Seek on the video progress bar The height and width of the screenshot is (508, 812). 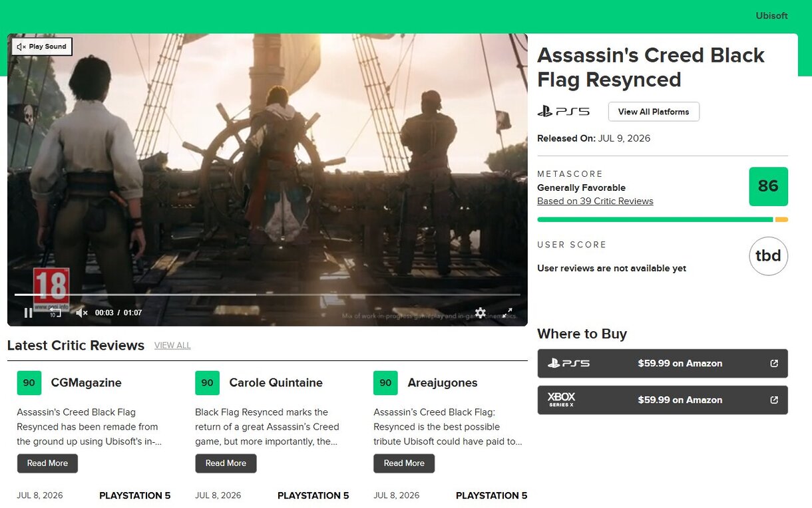268,295
